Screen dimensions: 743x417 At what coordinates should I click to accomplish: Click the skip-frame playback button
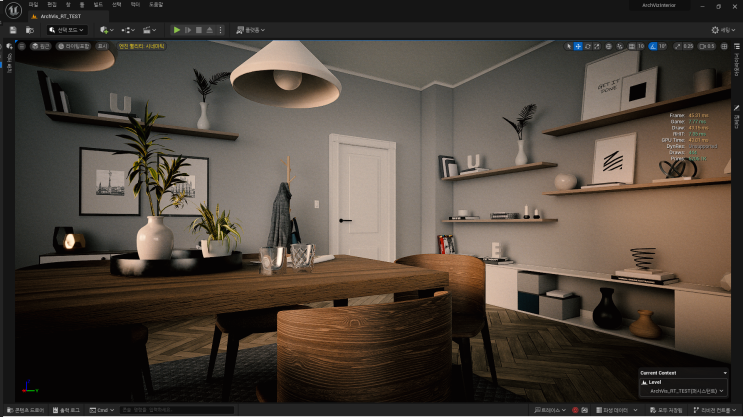tap(188, 30)
